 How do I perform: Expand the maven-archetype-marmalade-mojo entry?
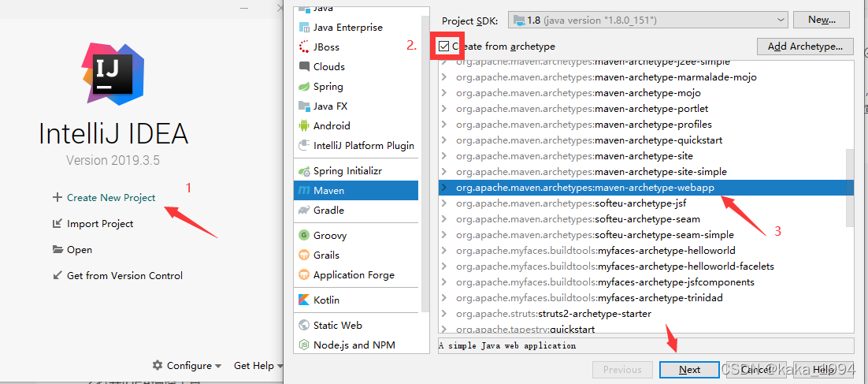444,77
